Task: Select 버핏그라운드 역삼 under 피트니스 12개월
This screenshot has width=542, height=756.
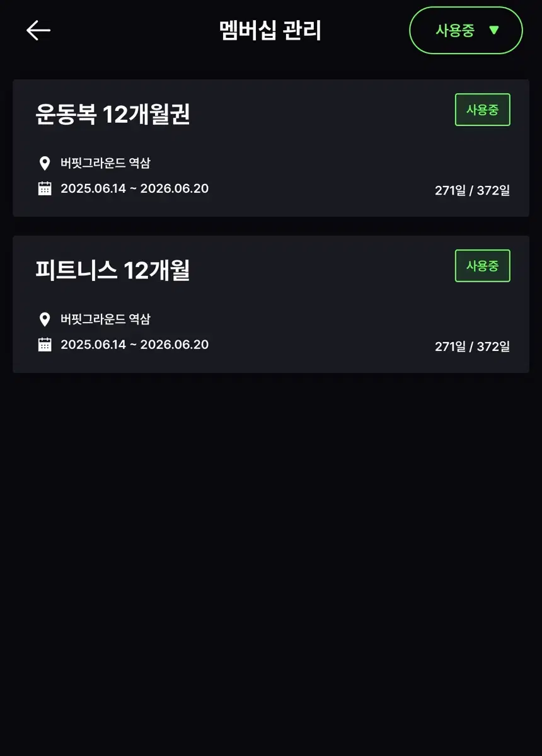Action: (x=105, y=319)
